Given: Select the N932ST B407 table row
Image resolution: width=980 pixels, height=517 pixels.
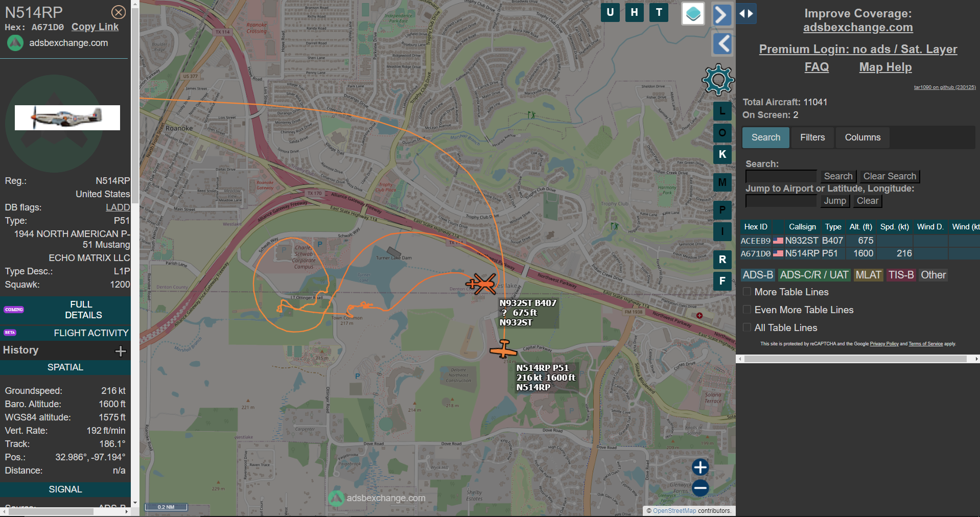Looking at the screenshot, I should click(x=860, y=241).
